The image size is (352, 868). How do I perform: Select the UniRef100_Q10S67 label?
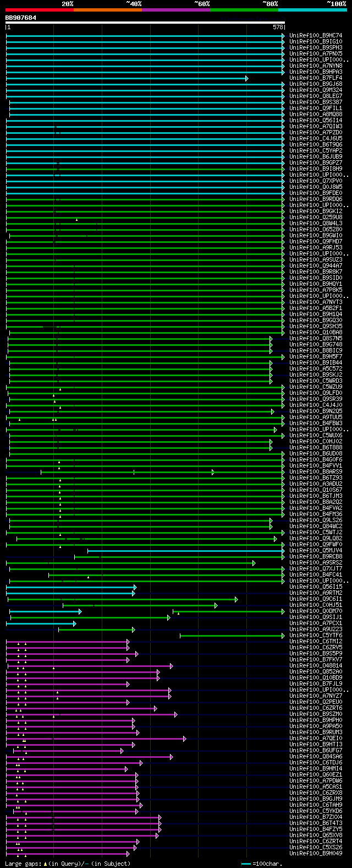click(x=316, y=490)
